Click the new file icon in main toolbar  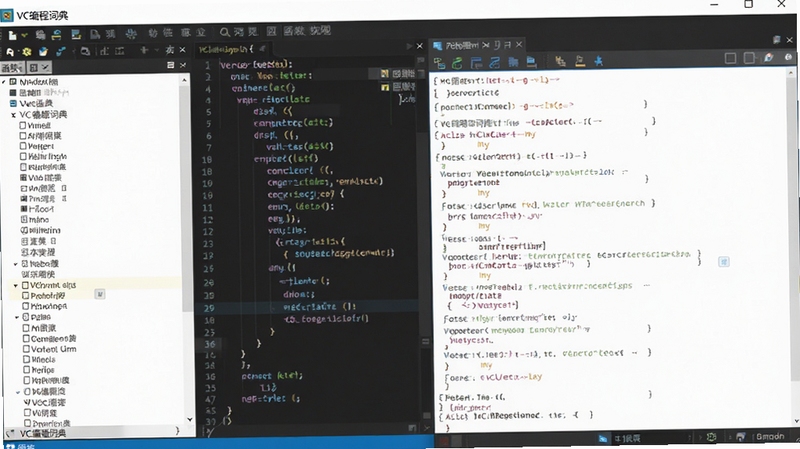click(12, 35)
